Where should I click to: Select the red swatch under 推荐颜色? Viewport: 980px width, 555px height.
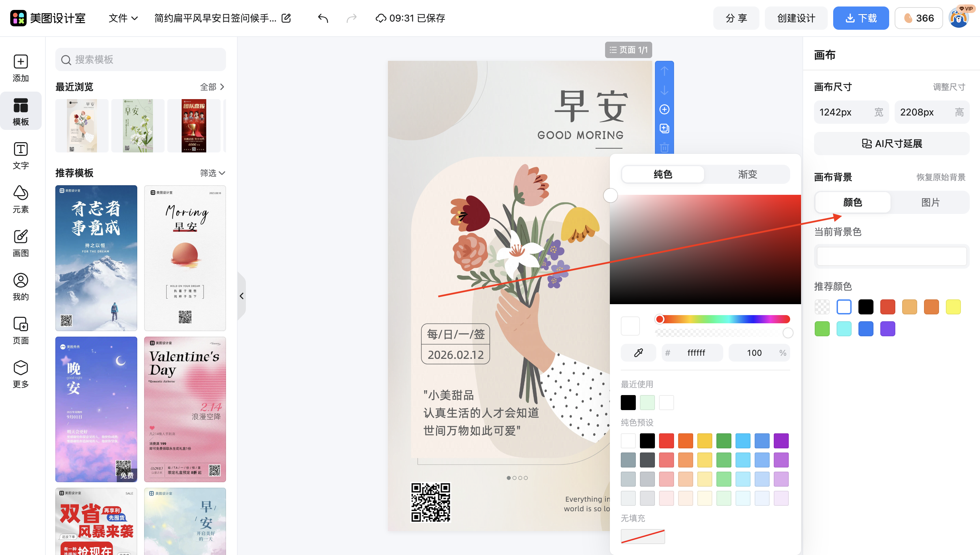[888, 307]
